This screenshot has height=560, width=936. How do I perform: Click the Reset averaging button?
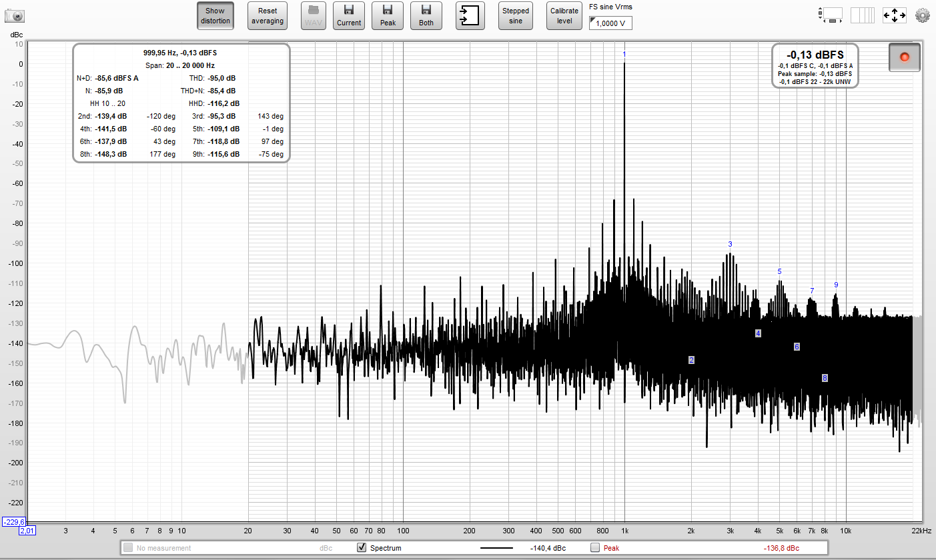coord(268,16)
